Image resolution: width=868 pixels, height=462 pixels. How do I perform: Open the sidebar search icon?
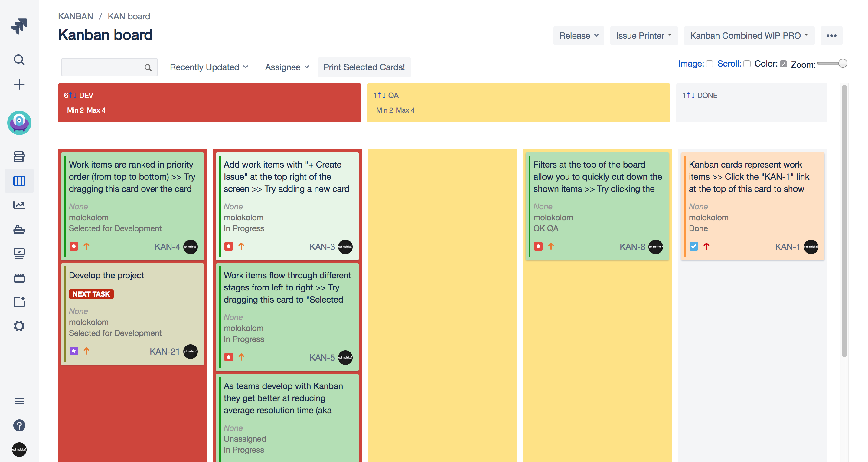19,60
